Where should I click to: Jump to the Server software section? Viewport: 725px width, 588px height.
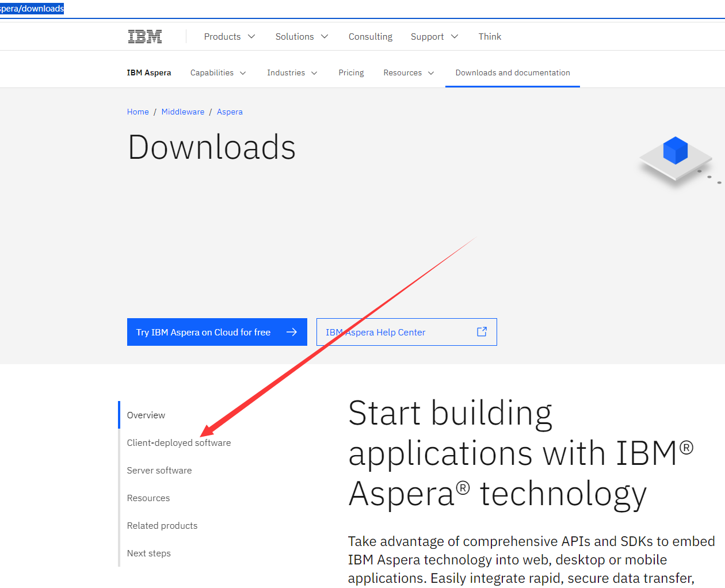tap(159, 470)
